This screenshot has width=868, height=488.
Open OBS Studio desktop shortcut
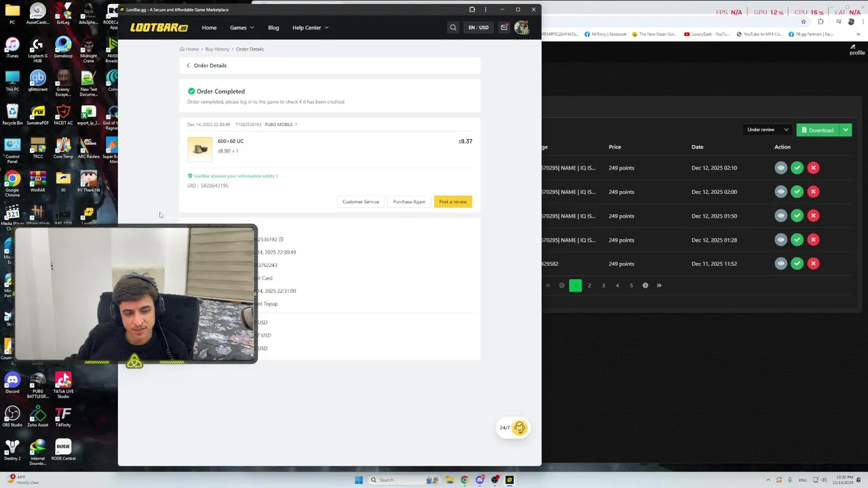click(x=12, y=417)
